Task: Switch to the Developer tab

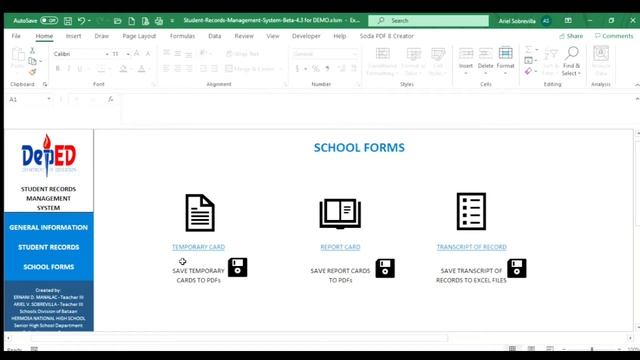Action: pyautogui.click(x=306, y=36)
